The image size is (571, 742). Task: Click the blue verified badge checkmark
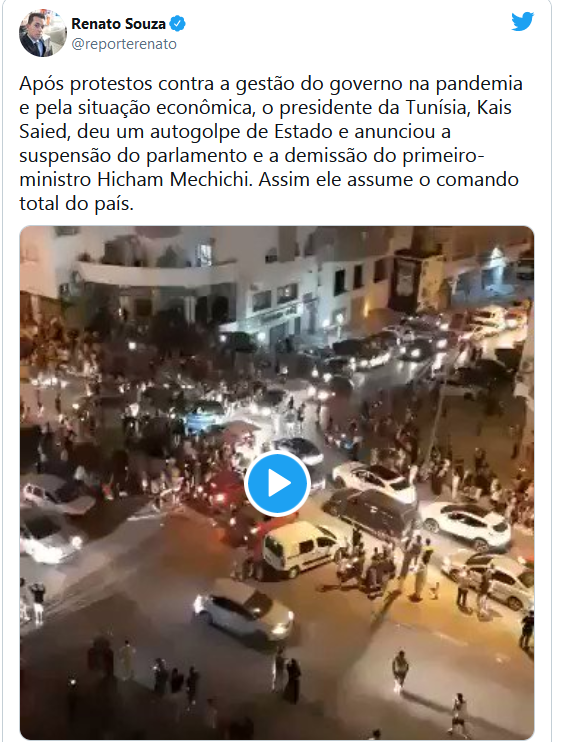pos(177,23)
